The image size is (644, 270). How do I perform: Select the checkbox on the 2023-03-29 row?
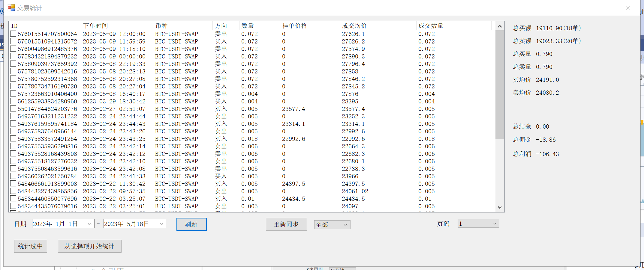13,101
